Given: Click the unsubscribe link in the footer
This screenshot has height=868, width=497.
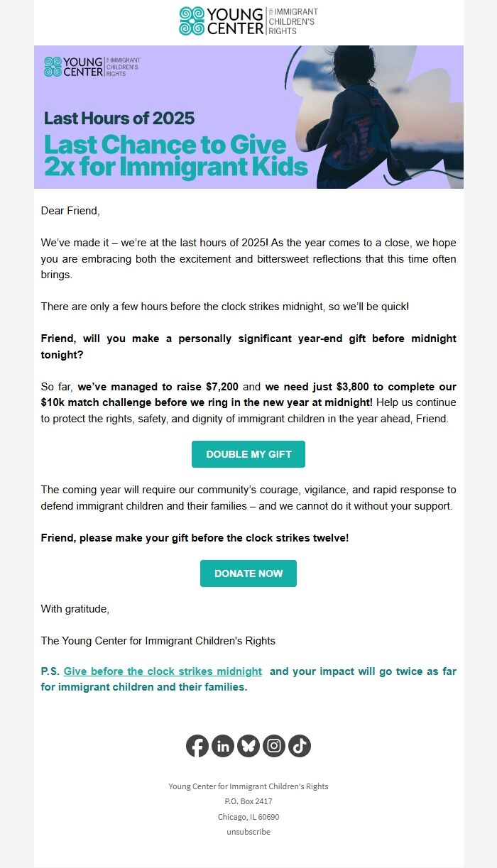Looking at the screenshot, I should [x=248, y=831].
